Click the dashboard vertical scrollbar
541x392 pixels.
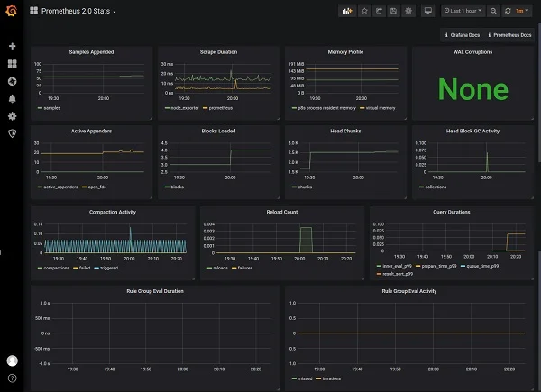click(539, 93)
